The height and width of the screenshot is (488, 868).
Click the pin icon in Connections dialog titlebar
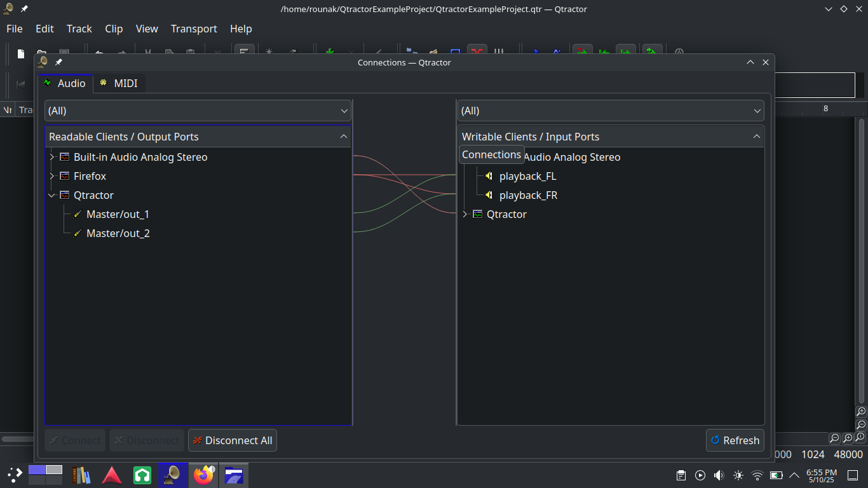point(58,62)
